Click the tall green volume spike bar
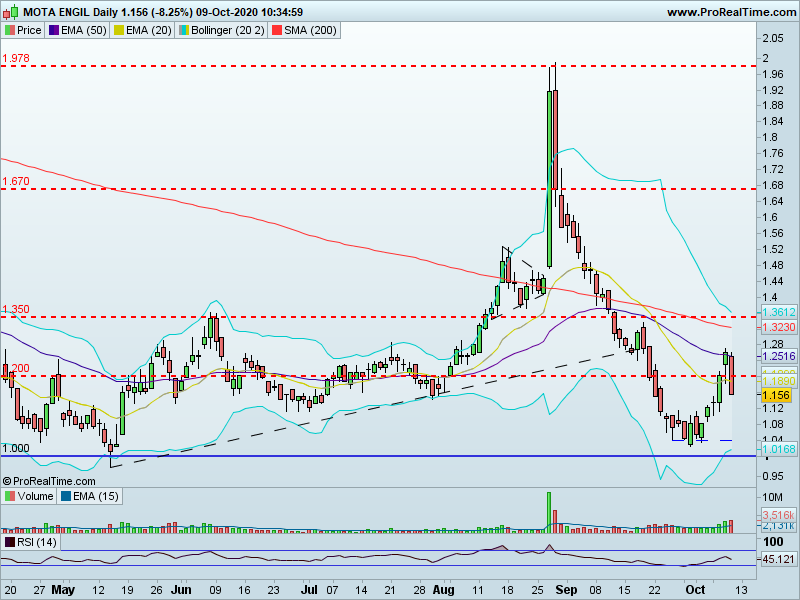This screenshot has height=600, width=800. (549, 512)
